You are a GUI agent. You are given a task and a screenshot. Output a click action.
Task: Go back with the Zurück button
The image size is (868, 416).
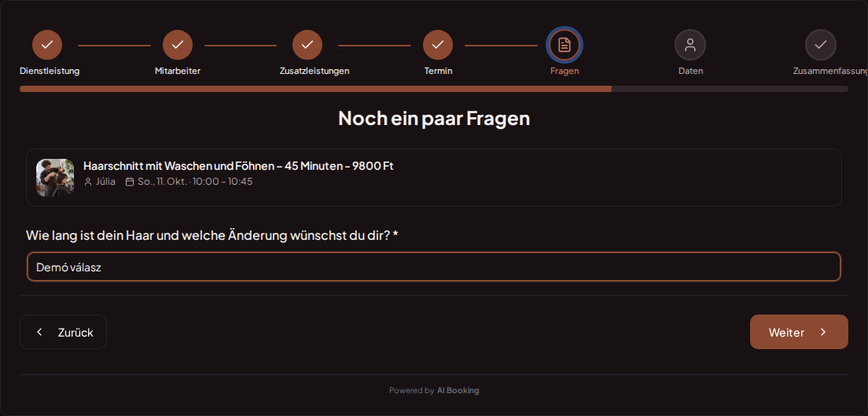point(63,332)
